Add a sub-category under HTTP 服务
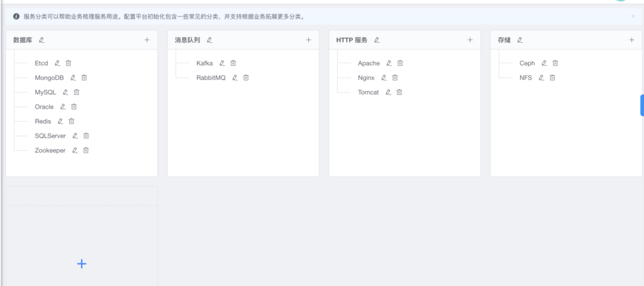The width and height of the screenshot is (644, 286). tap(470, 40)
